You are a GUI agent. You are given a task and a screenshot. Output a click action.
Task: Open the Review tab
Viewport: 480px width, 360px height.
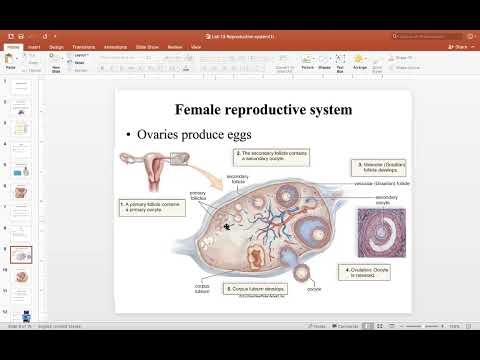coord(175,47)
